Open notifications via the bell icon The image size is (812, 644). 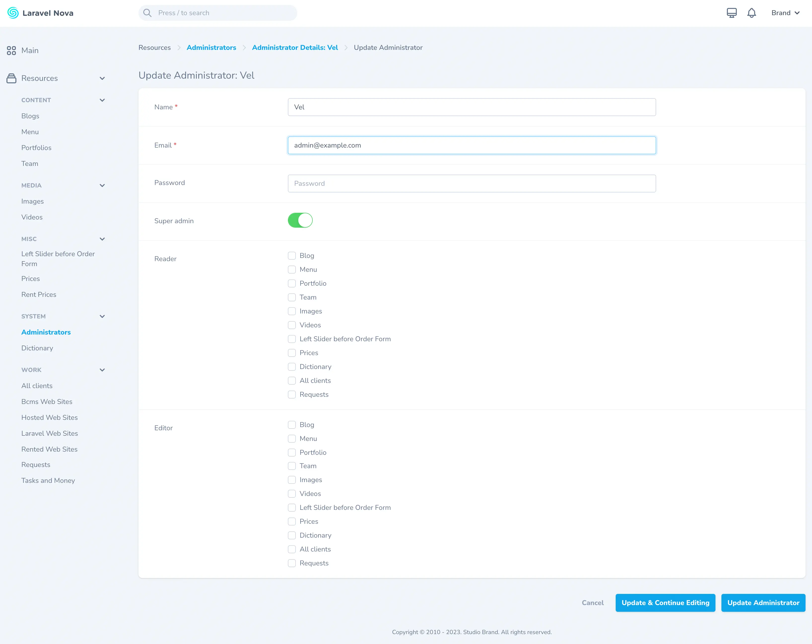[752, 13]
